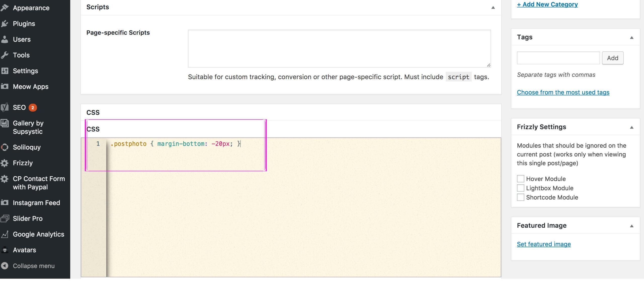Click Choose from the most used tags
Viewport: 644px width, 287px height.
[x=563, y=92]
